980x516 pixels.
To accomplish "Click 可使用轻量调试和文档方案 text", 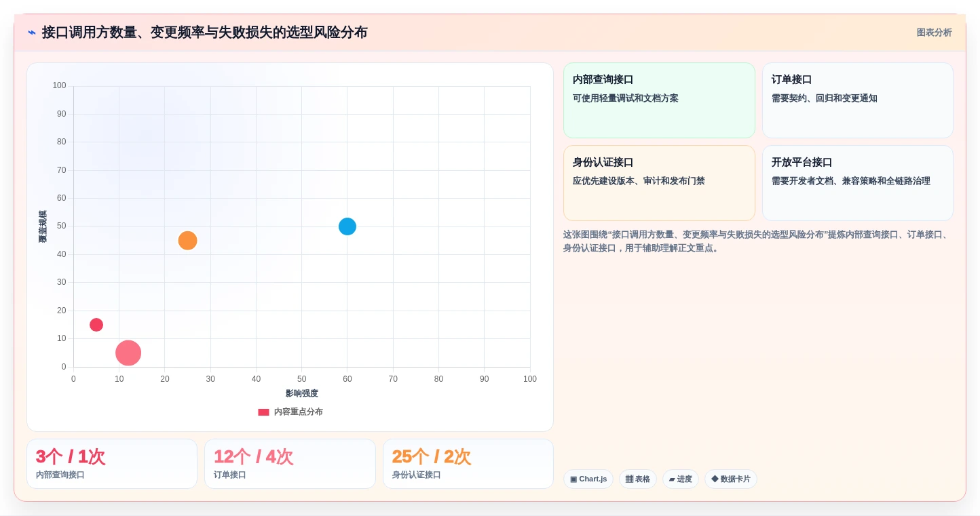I will (626, 98).
